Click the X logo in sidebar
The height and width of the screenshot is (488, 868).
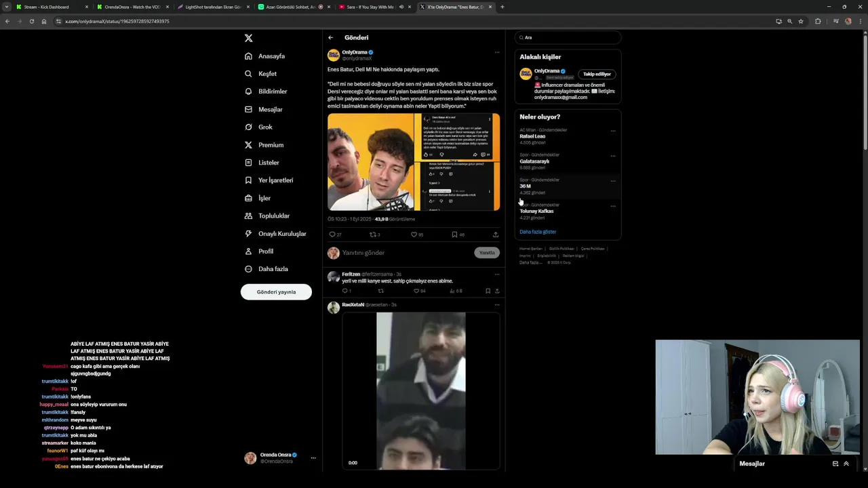point(249,39)
